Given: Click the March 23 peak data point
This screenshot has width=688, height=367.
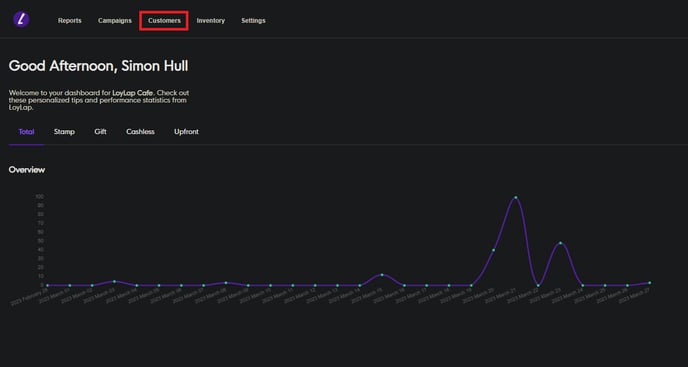Looking at the screenshot, I should click(x=560, y=243).
